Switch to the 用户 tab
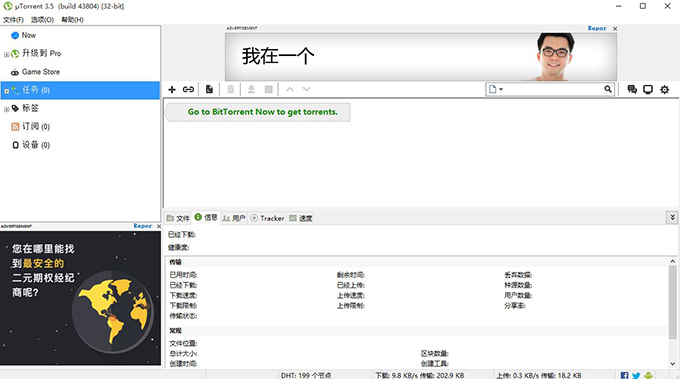The image size is (680, 379). (x=234, y=218)
